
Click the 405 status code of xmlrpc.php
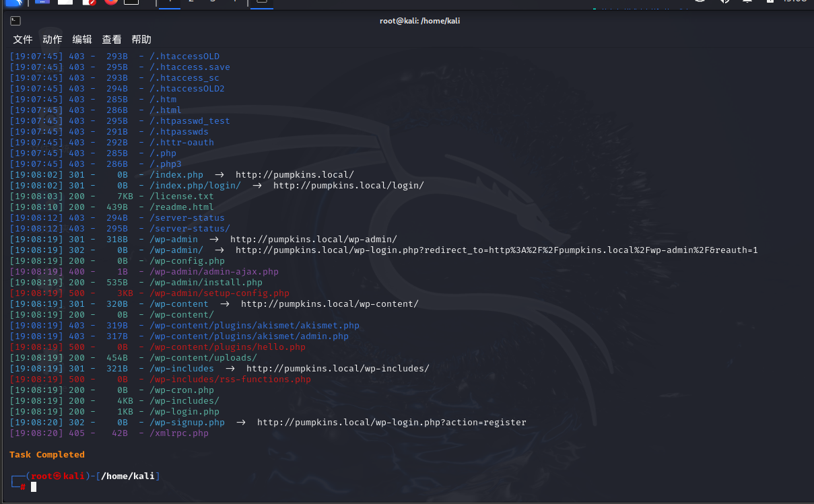pyautogui.click(x=77, y=433)
